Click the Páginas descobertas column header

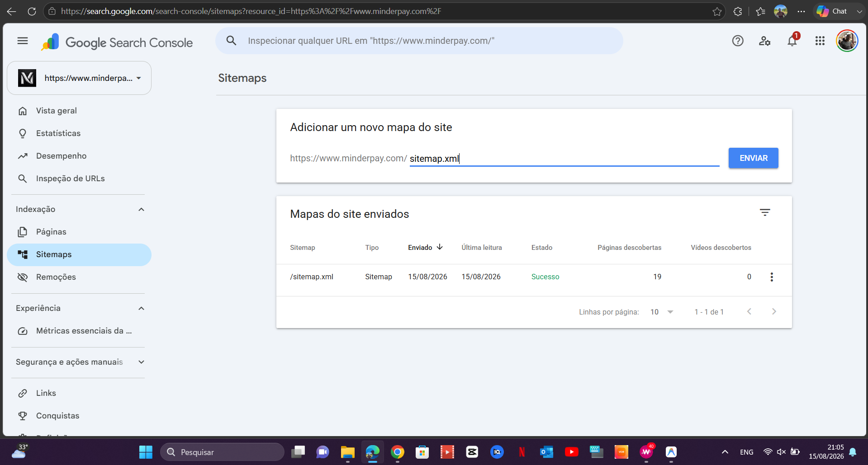click(629, 248)
